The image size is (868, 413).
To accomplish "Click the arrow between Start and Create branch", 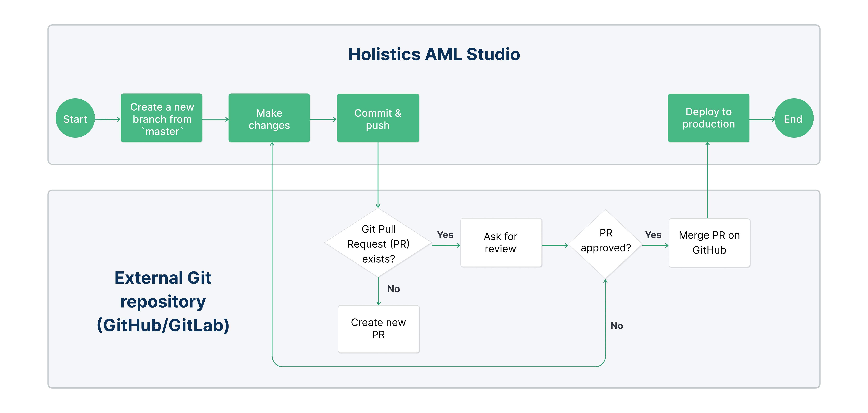I will click(x=107, y=119).
